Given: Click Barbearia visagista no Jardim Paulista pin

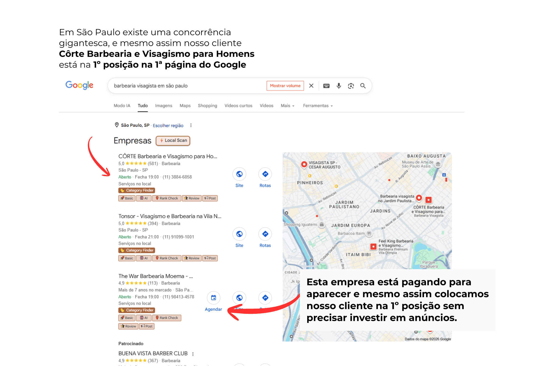Looking at the screenshot, I should click(419, 198).
